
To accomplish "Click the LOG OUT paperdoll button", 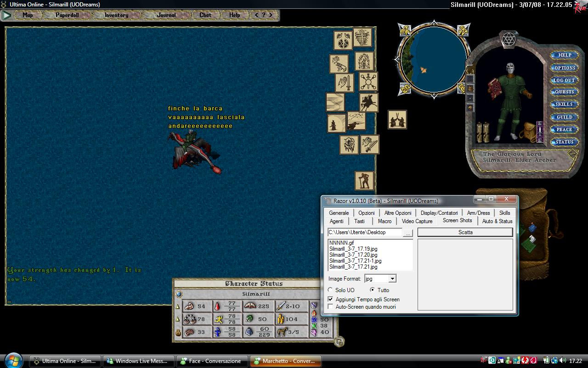I will tap(564, 80).
